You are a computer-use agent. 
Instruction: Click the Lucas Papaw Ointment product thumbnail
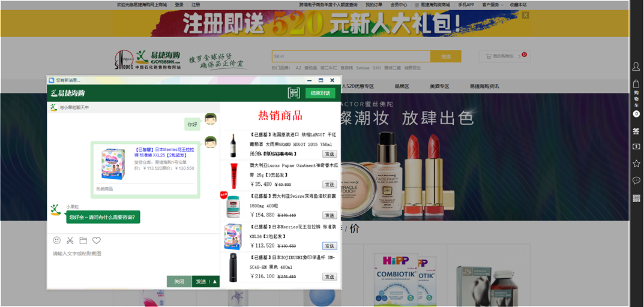[233, 175]
